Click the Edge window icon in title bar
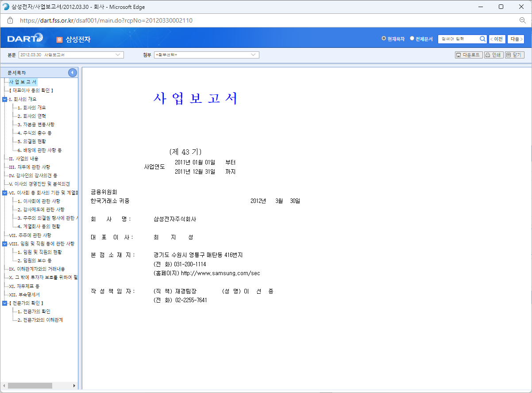 (6, 7)
